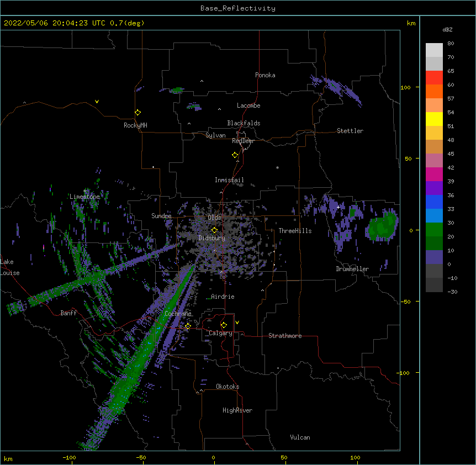Click the yellow V marker east of Calgary

tap(237, 323)
